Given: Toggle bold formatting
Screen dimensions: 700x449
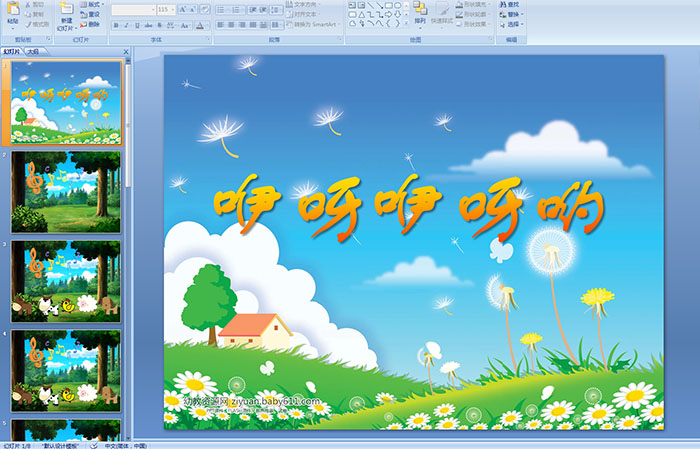Looking at the screenshot, I should point(116,25).
